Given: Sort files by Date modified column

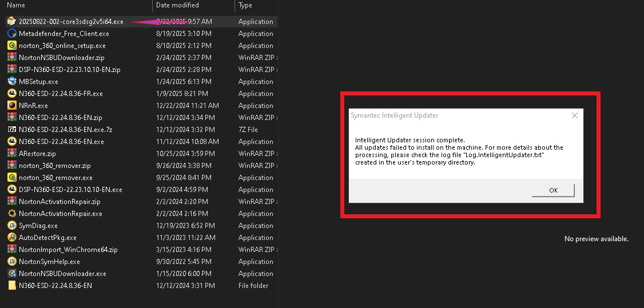Looking at the screenshot, I should coord(177,5).
